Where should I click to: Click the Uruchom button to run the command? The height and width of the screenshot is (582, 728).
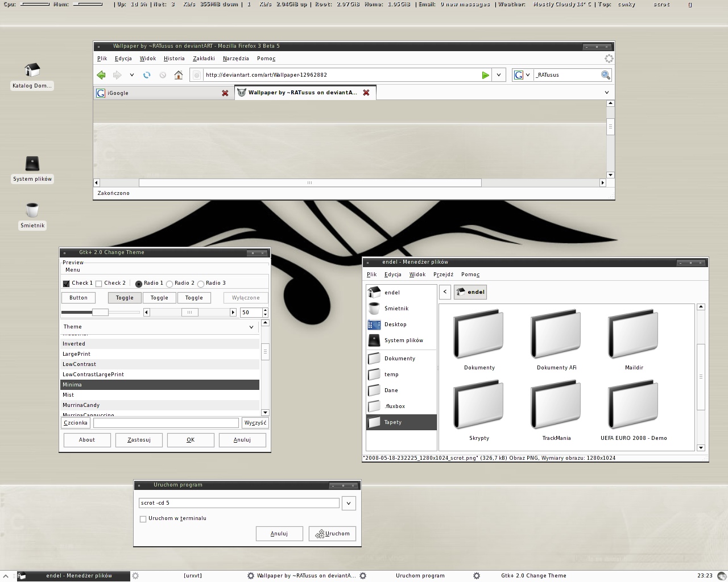tap(333, 534)
